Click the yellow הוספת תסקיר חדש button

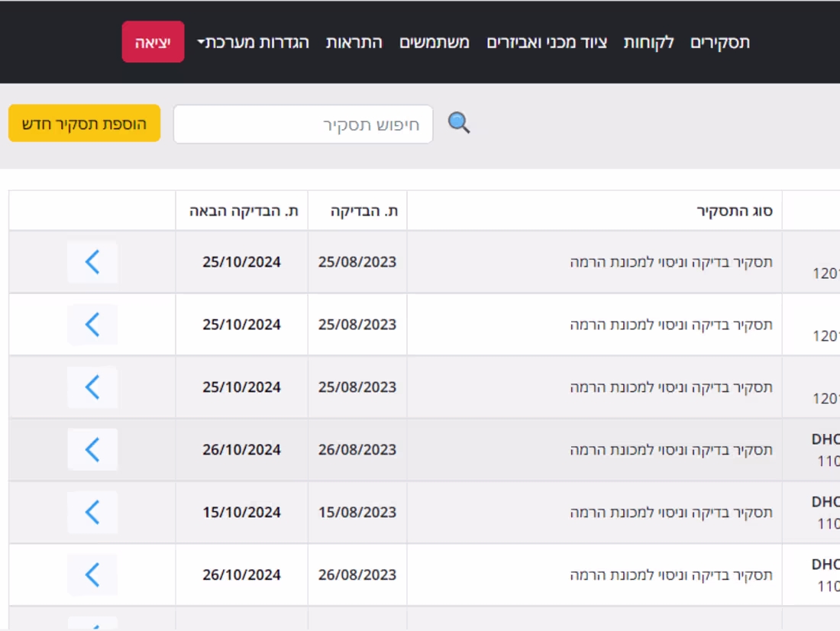(85, 124)
